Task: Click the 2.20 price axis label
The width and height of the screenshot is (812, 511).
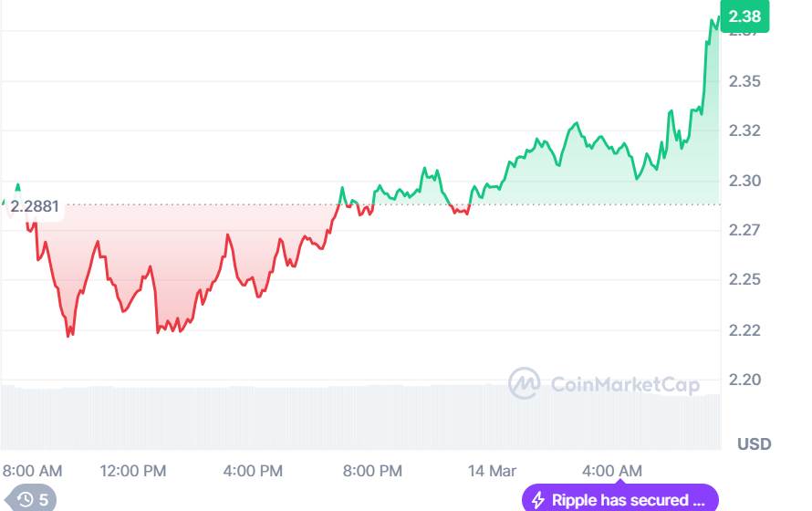Action: tap(747, 379)
